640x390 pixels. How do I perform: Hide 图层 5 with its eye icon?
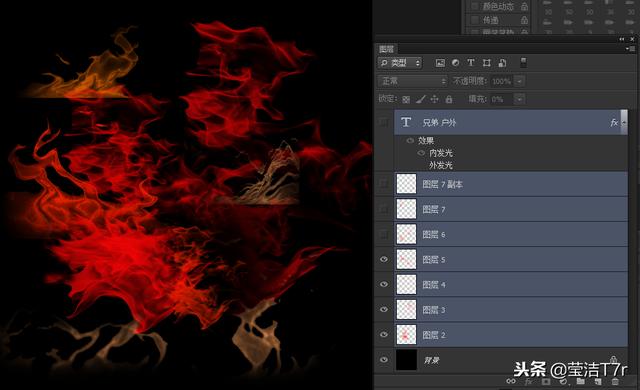pyautogui.click(x=384, y=259)
